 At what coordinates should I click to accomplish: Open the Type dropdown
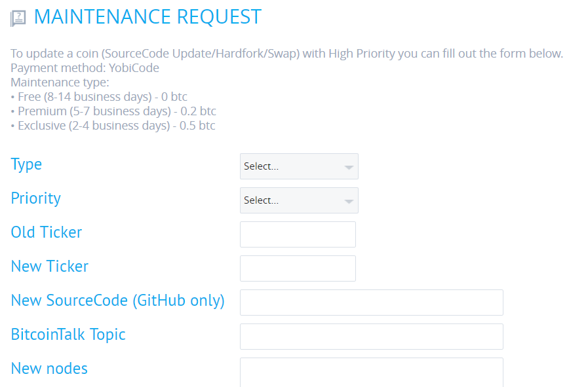(299, 166)
